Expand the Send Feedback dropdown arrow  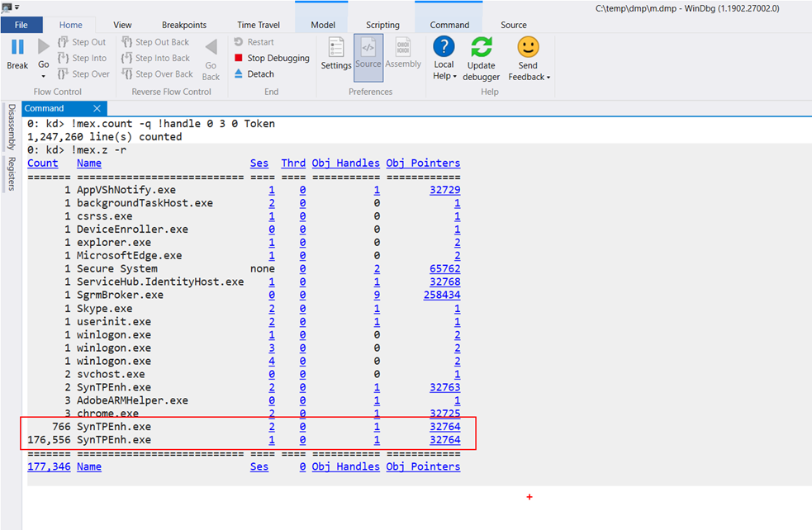coord(548,78)
